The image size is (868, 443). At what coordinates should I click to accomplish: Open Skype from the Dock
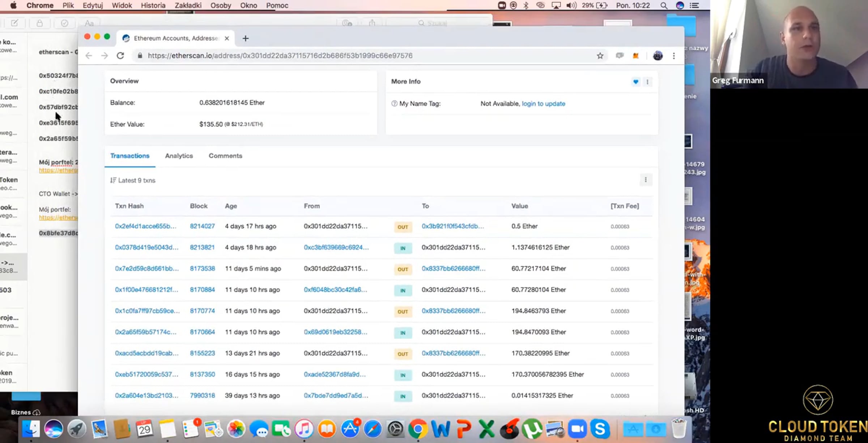600,429
